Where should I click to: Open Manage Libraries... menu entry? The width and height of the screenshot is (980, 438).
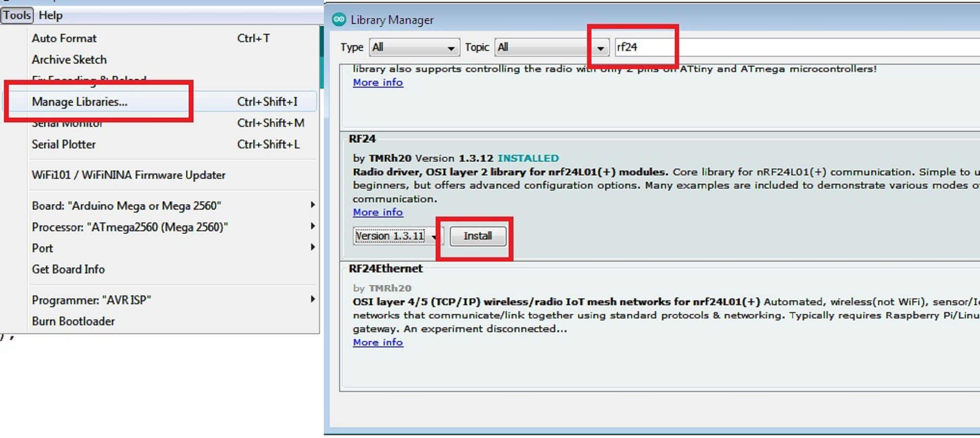tap(160, 101)
